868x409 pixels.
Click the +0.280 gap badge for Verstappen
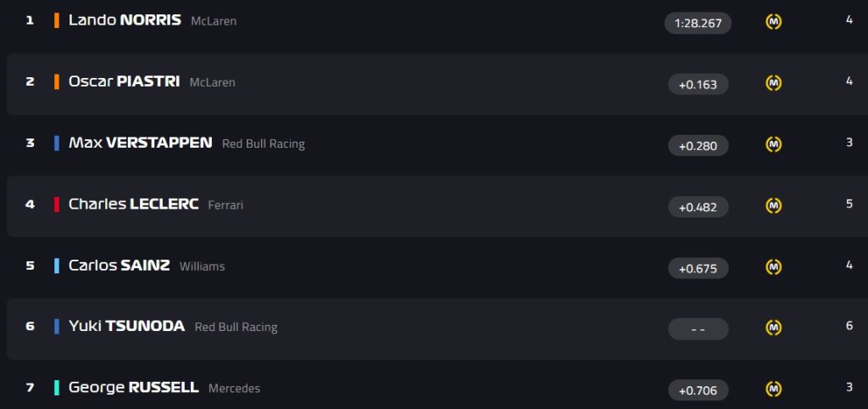tap(698, 146)
